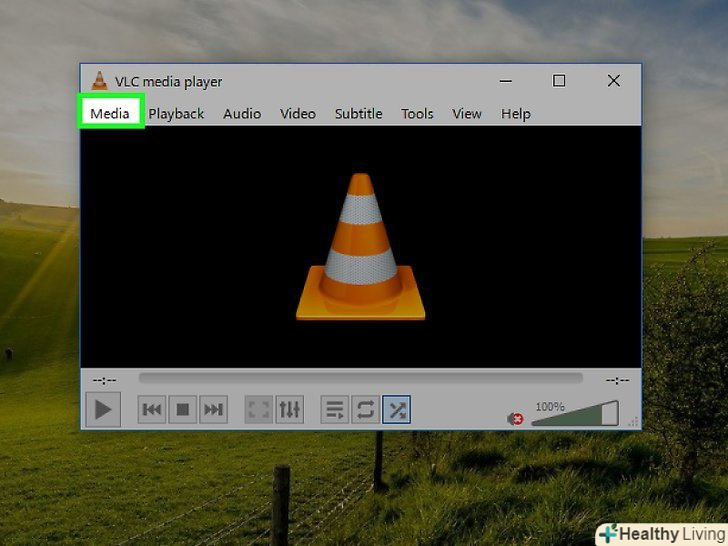The width and height of the screenshot is (728, 546).
Task: Click the VLC cone title icon
Action: (x=99, y=81)
